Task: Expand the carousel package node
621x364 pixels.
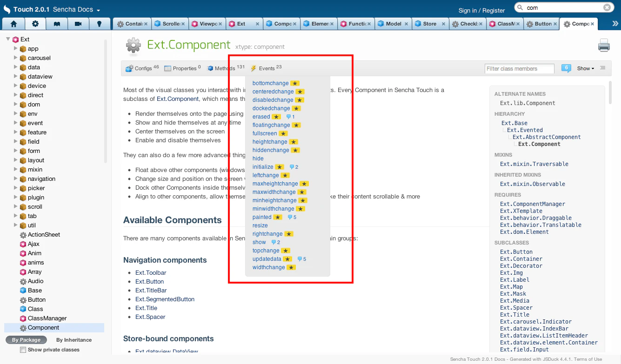Action: [15, 58]
